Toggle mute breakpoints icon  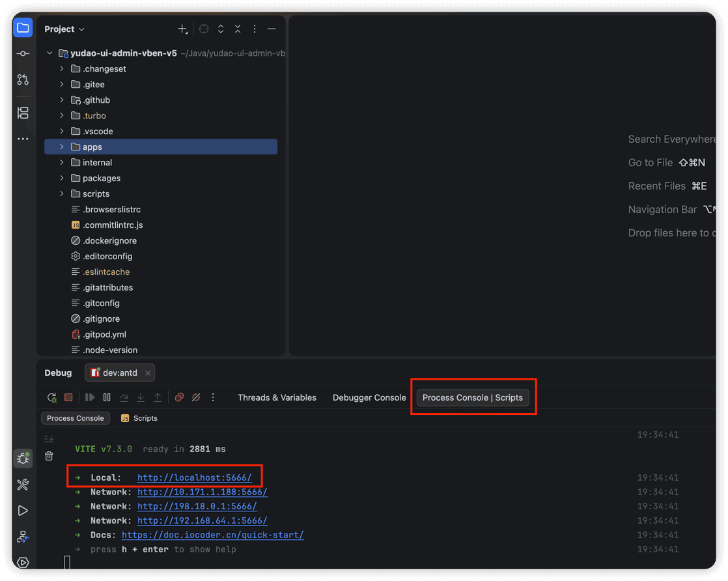click(x=197, y=397)
